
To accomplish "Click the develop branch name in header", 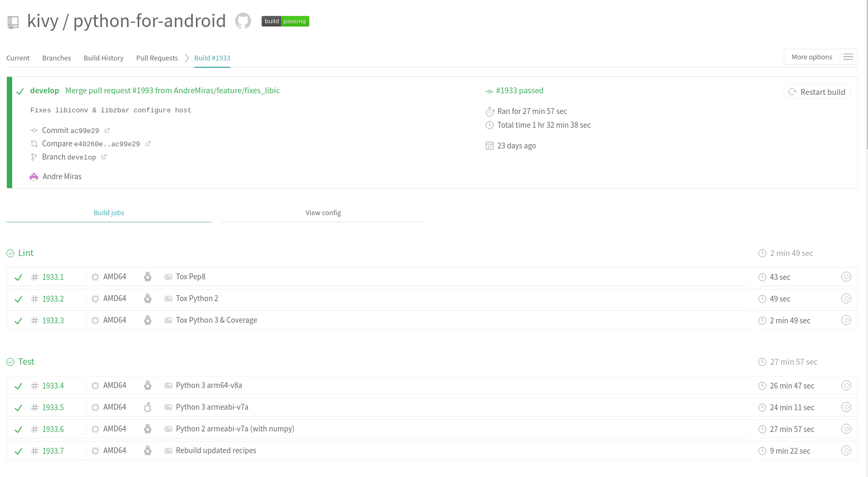I will pos(44,91).
